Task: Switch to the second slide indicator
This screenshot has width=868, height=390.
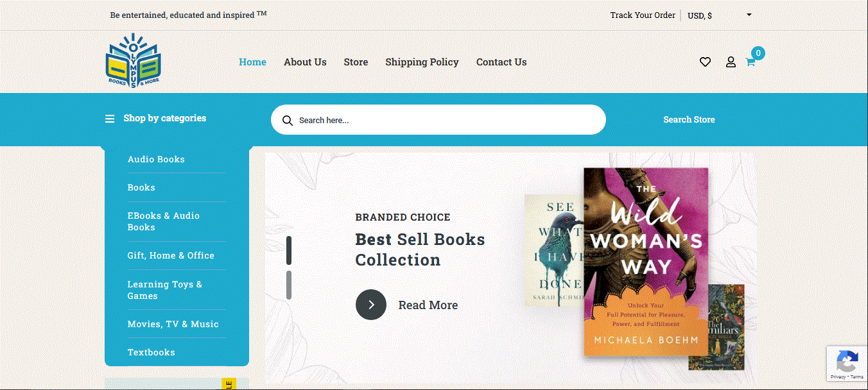Action: pyautogui.click(x=289, y=285)
